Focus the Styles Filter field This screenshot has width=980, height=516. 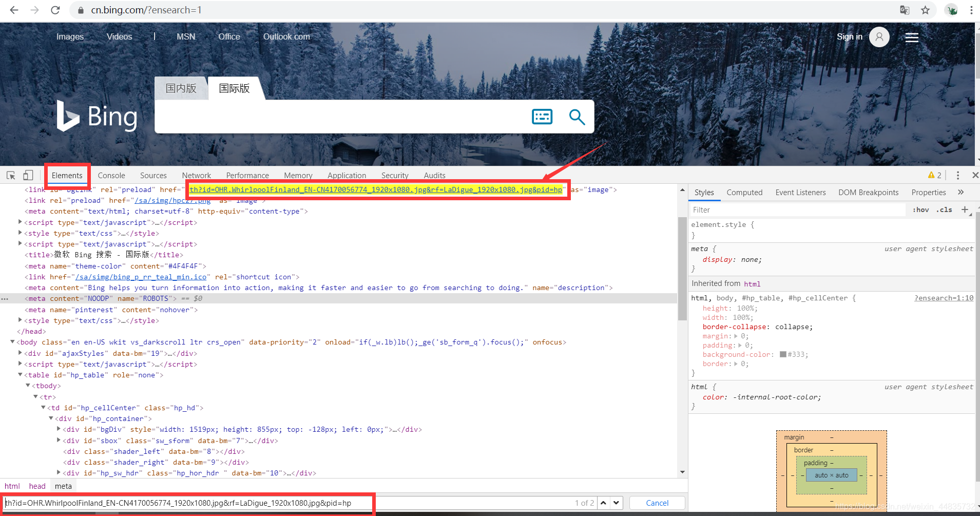coord(797,209)
